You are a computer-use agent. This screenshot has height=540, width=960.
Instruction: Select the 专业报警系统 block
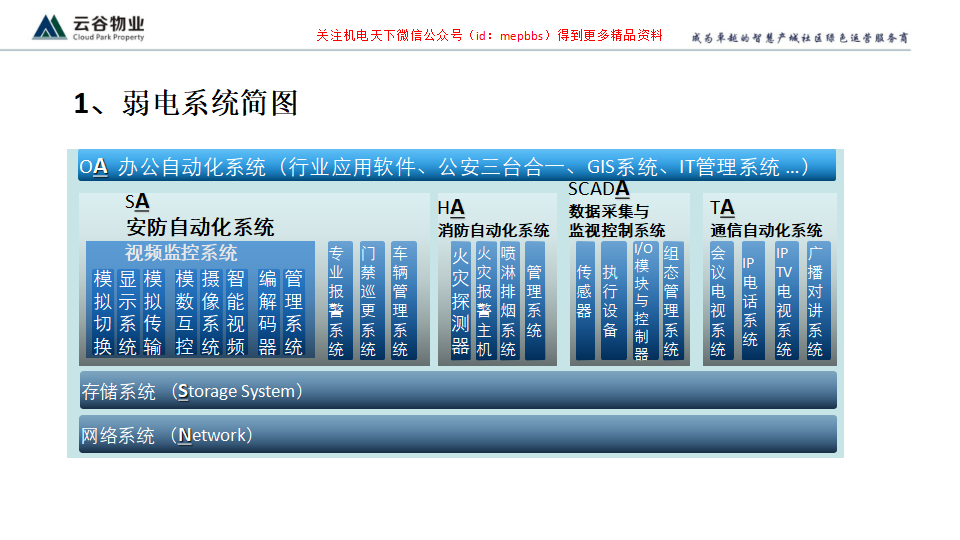337,300
